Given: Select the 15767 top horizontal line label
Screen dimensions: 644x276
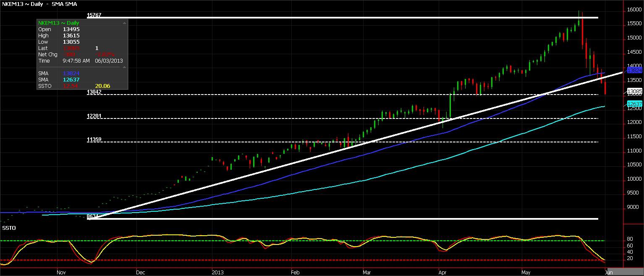Looking at the screenshot, I should (94, 15).
